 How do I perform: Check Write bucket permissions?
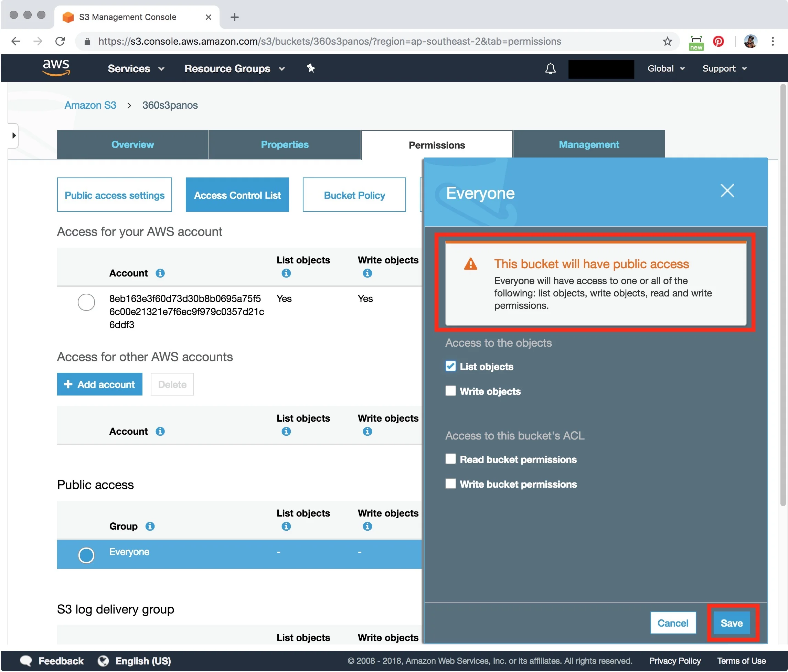pyautogui.click(x=450, y=484)
